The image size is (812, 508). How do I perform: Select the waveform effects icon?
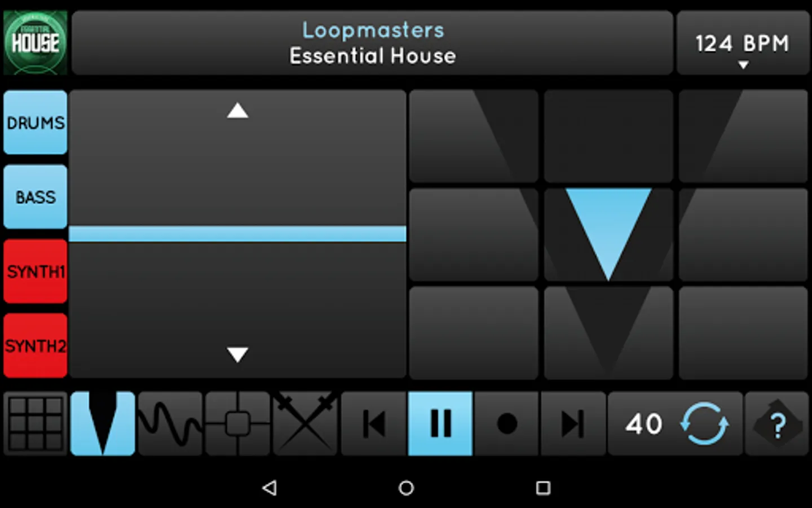(x=170, y=423)
